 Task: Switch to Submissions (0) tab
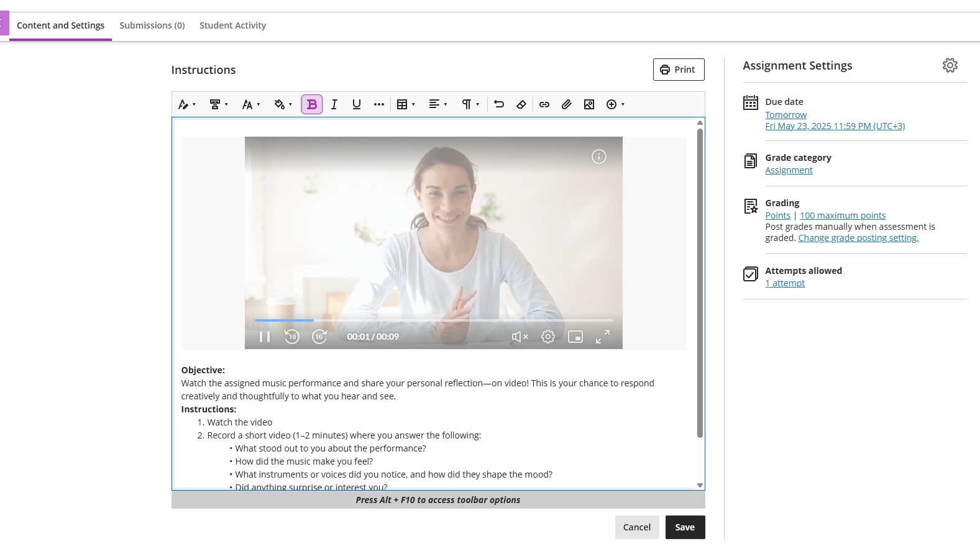pos(152,25)
